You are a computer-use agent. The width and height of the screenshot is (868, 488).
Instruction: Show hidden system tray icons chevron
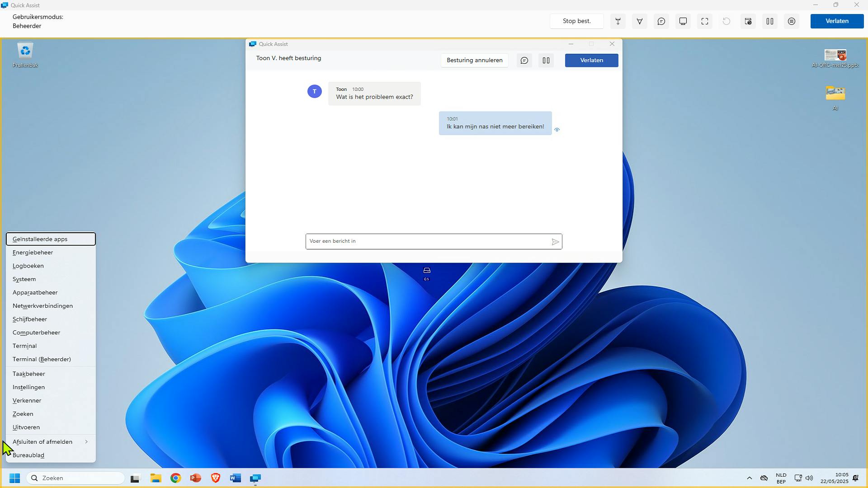[749, 478]
